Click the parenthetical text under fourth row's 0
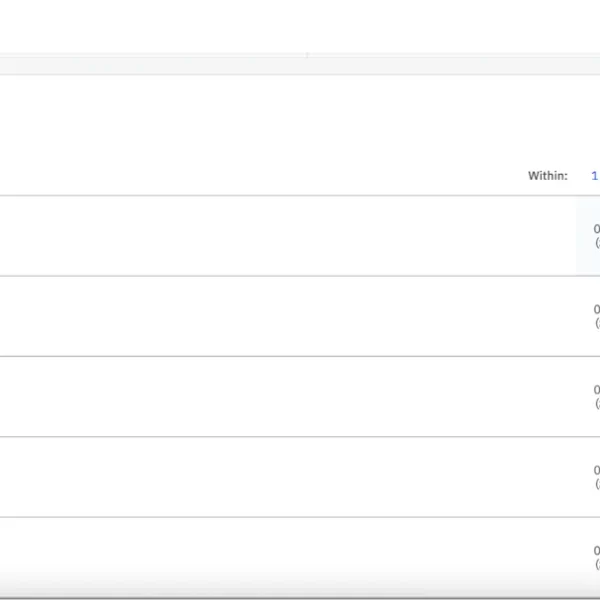Screen dimensions: 600x600 pos(597,484)
